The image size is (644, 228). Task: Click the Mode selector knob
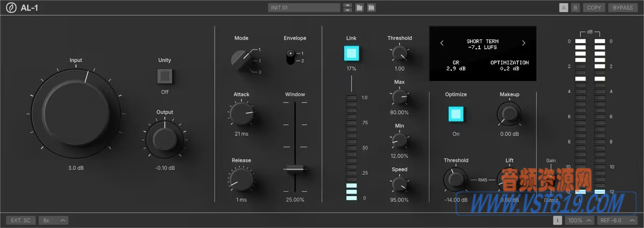click(241, 60)
